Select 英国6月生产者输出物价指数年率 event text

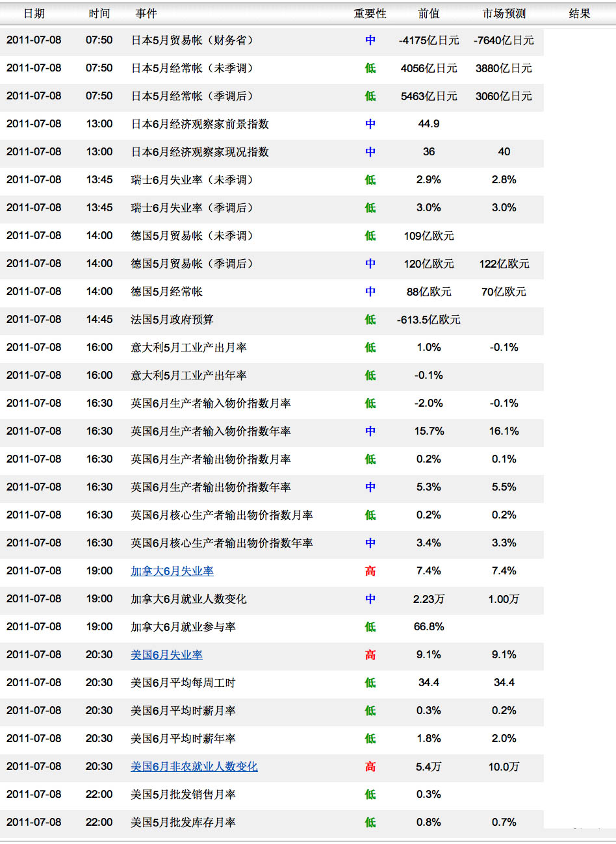click(x=211, y=487)
